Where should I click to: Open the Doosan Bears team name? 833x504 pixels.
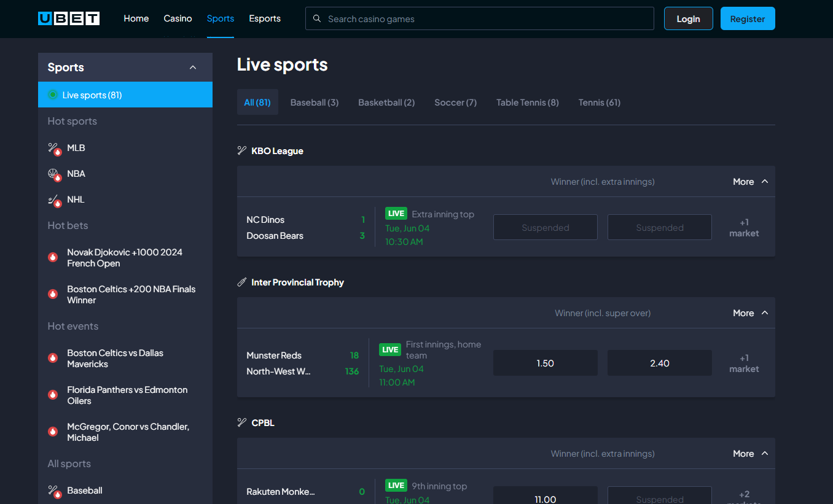tap(275, 236)
